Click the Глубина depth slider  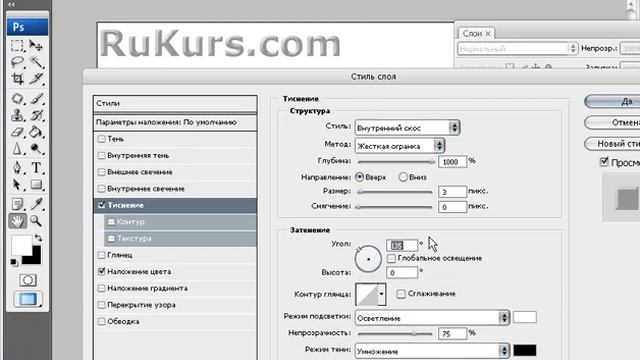point(395,162)
